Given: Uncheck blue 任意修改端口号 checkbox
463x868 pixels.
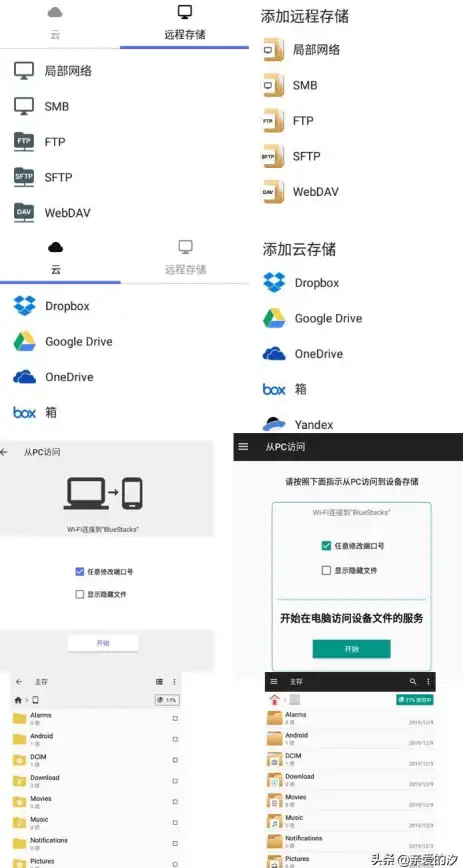Looking at the screenshot, I should 79,571.
